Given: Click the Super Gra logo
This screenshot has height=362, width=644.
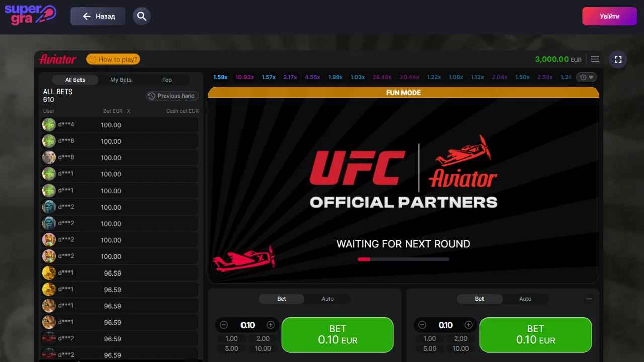Looking at the screenshot, I should pos(30,15).
